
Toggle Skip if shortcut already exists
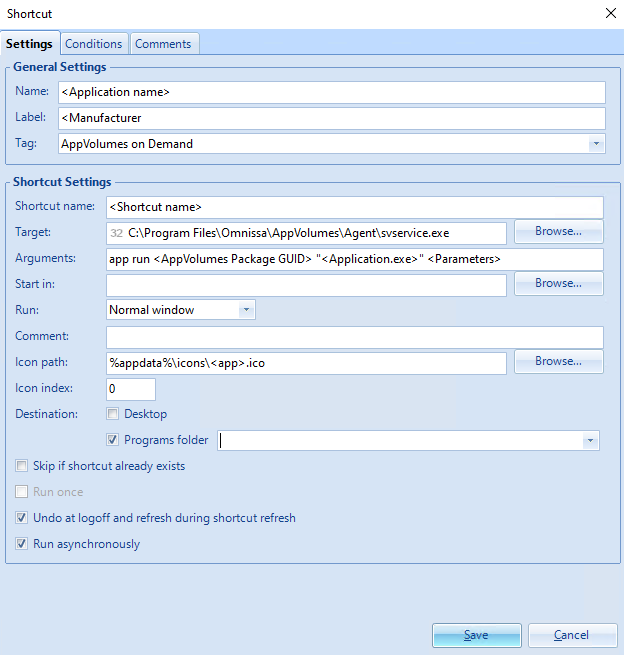click(22, 466)
